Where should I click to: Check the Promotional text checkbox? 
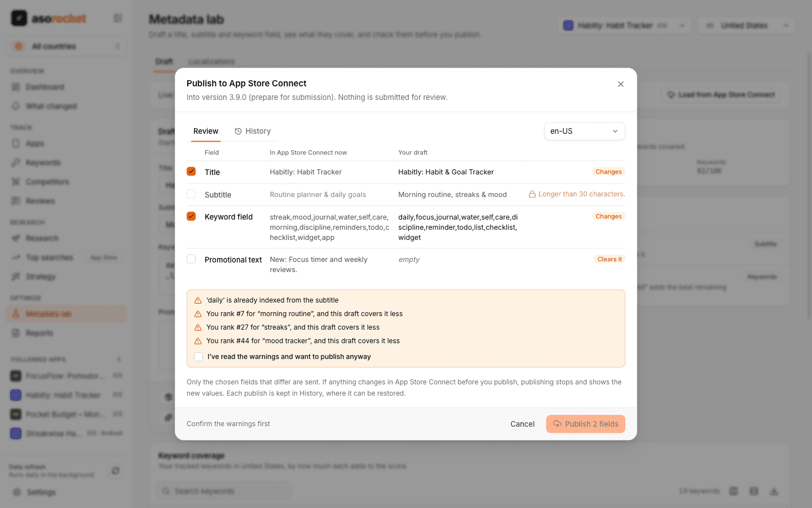click(x=191, y=259)
